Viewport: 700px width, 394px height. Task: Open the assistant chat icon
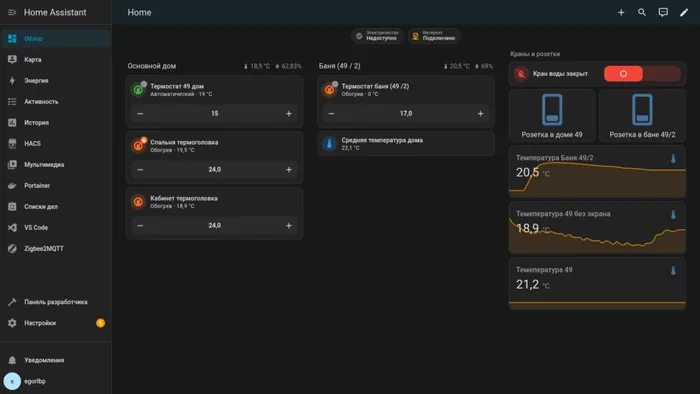tap(663, 12)
